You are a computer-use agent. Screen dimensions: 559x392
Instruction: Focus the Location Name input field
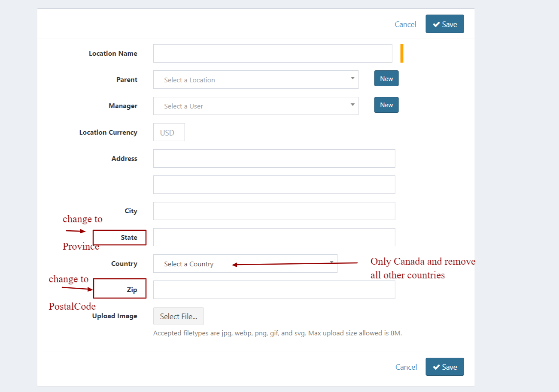point(273,53)
